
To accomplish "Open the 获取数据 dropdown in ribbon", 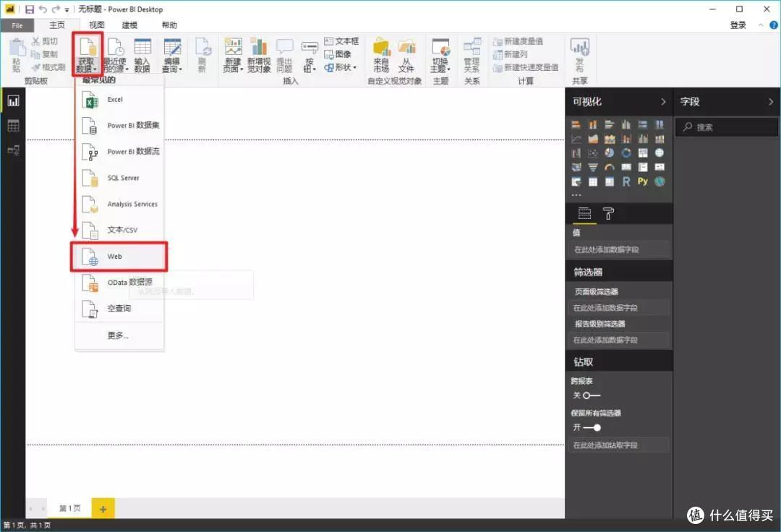I will point(88,55).
